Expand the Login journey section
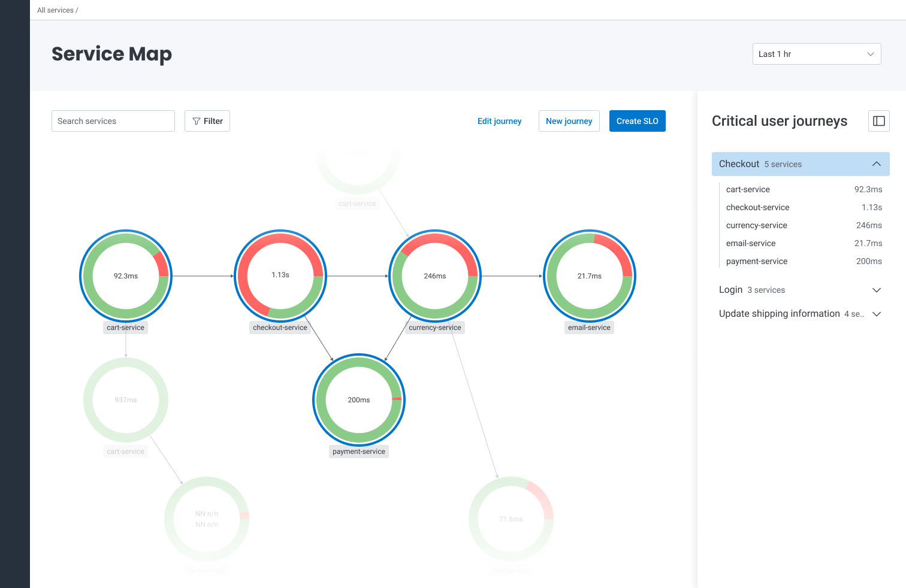The image size is (906, 588). (876, 290)
